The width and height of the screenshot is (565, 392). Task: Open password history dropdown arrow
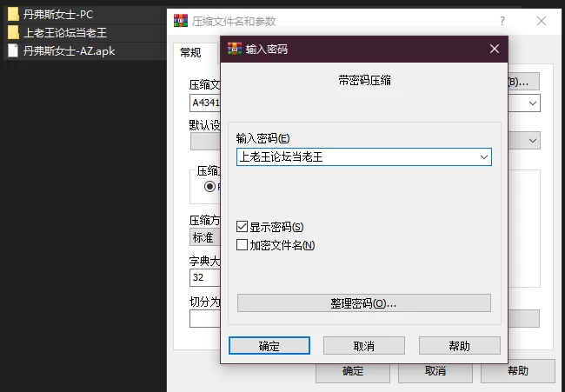tap(483, 157)
